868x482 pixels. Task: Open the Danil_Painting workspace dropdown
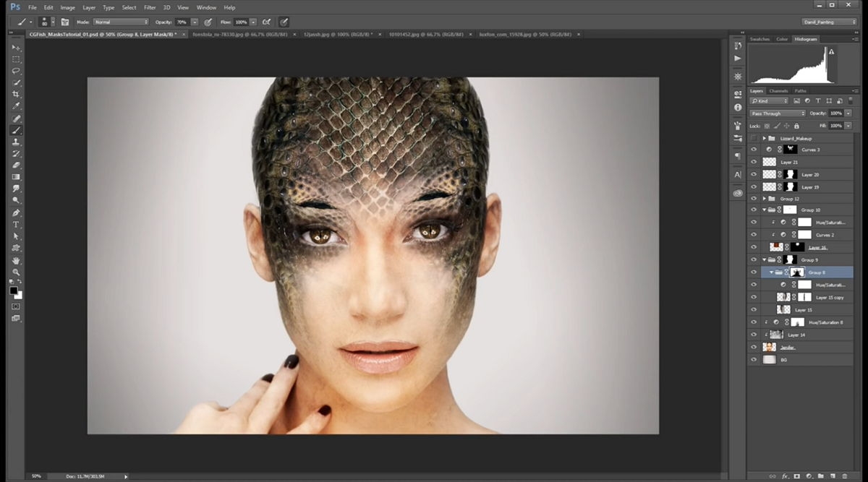830,22
